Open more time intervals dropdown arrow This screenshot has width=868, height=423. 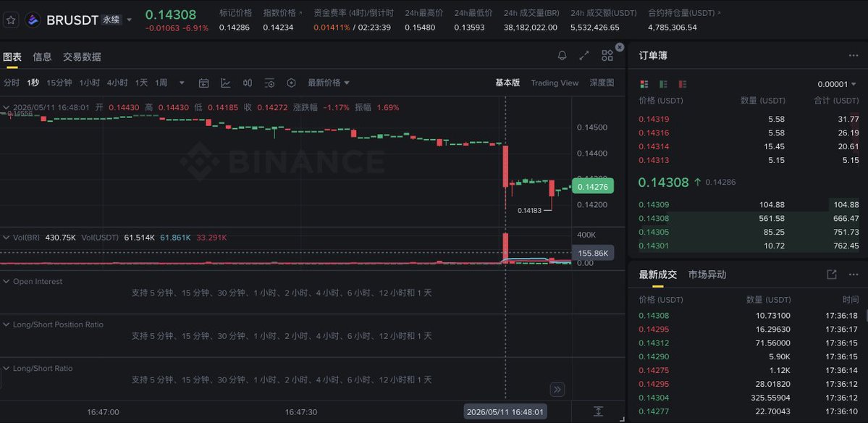click(182, 83)
